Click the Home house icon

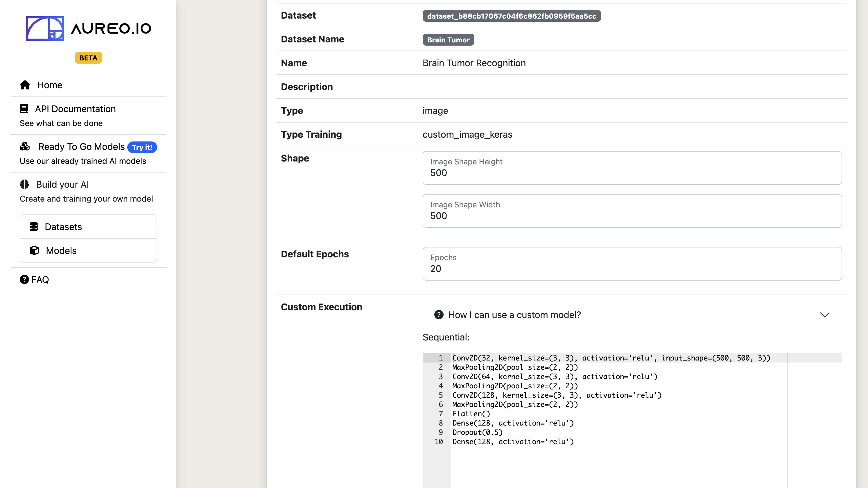25,85
